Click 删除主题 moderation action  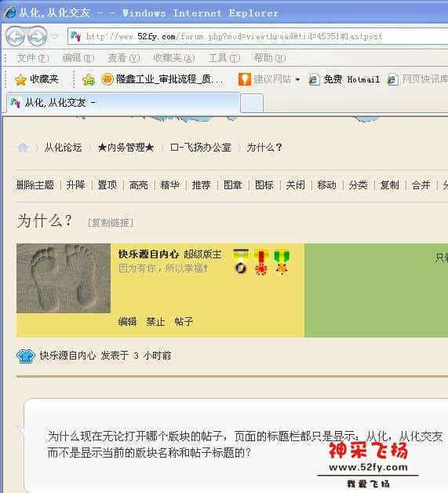point(35,185)
